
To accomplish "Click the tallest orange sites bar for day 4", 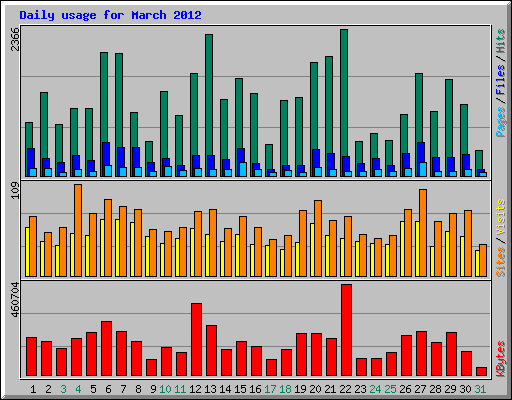I will pyautogui.click(x=78, y=230).
